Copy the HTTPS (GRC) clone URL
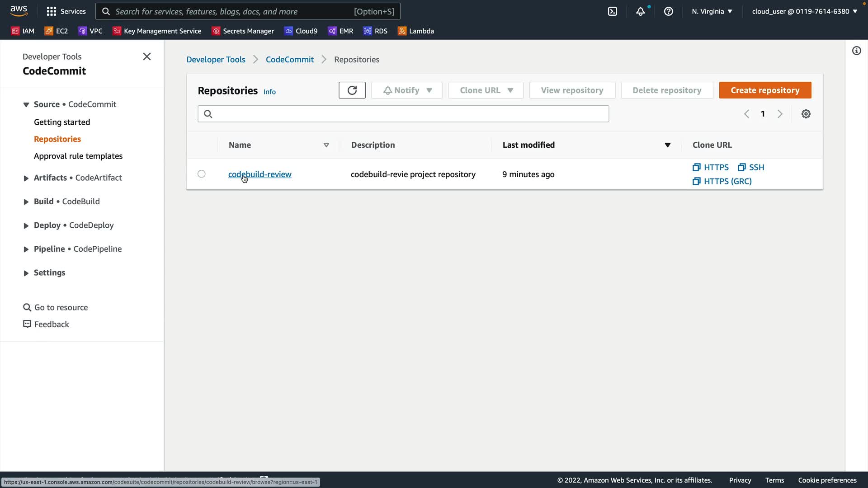 (722, 181)
